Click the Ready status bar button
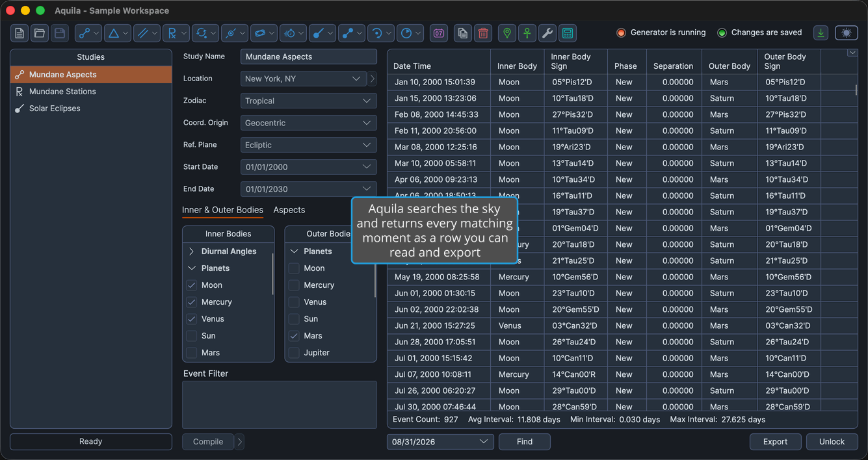 point(91,442)
